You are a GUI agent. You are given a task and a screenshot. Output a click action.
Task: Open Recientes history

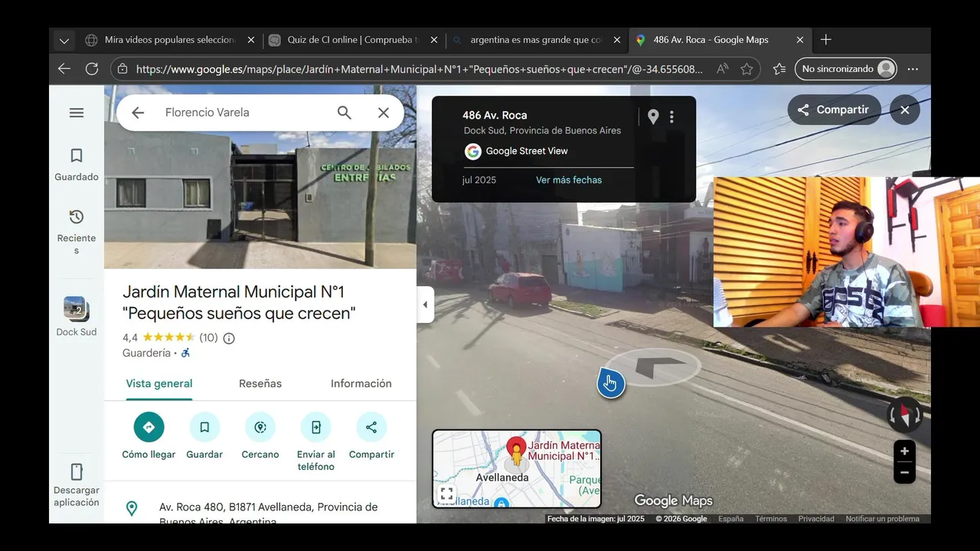[x=77, y=231]
